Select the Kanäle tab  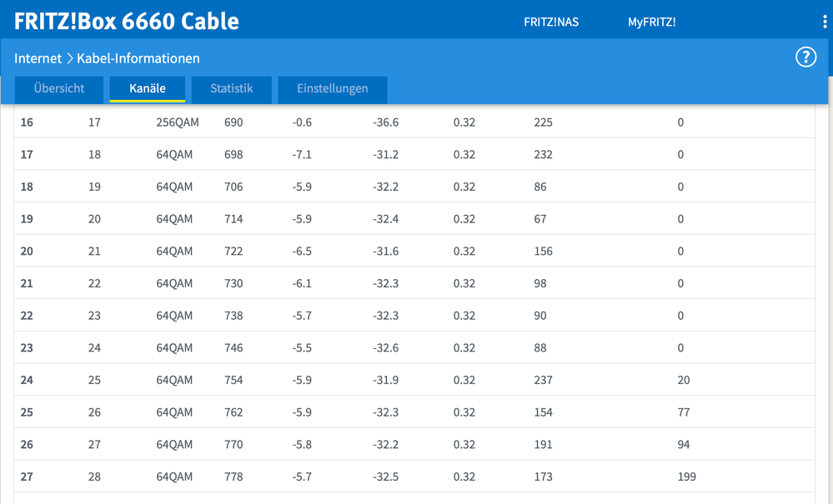click(148, 88)
